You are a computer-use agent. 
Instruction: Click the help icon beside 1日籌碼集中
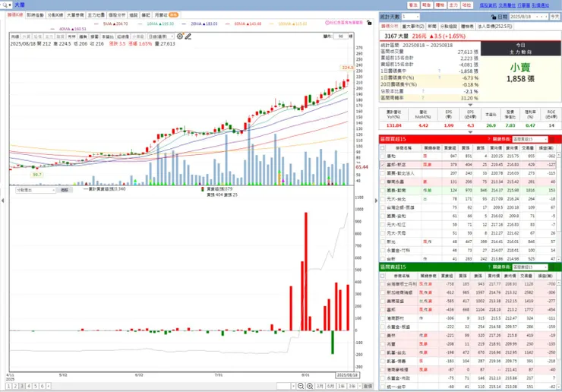pos(439,71)
